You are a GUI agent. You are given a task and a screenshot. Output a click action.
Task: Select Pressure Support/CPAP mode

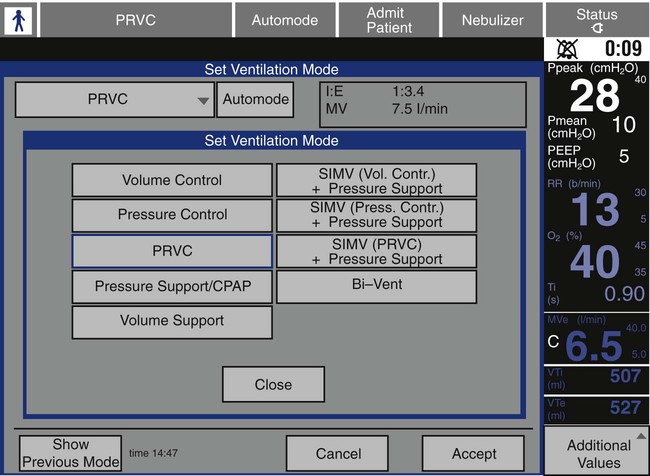(x=172, y=286)
